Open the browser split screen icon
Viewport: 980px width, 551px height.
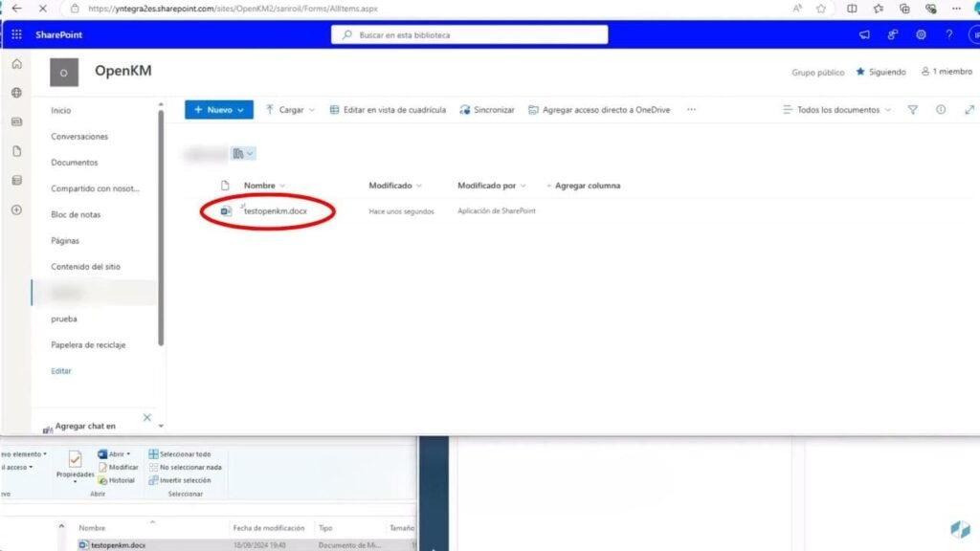click(x=852, y=9)
